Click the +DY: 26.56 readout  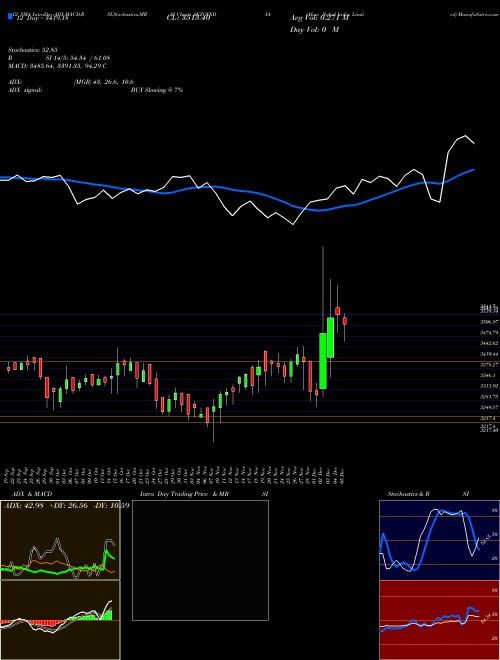click(x=69, y=506)
